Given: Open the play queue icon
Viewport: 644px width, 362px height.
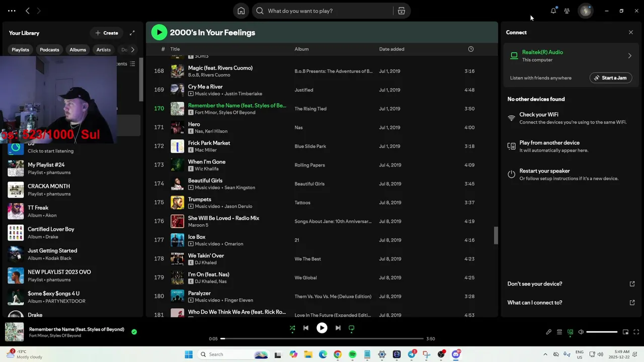Looking at the screenshot, I should 559,332.
